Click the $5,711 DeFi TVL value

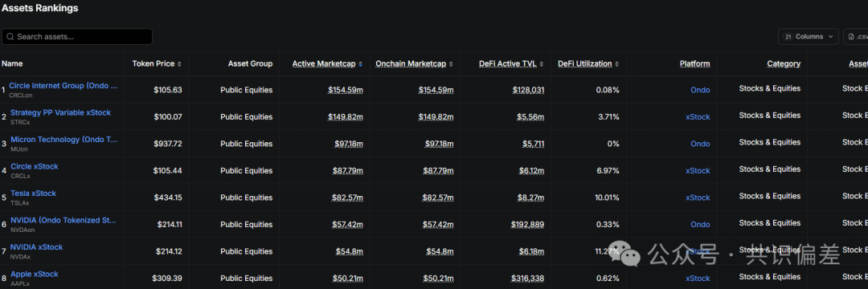coord(533,144)
